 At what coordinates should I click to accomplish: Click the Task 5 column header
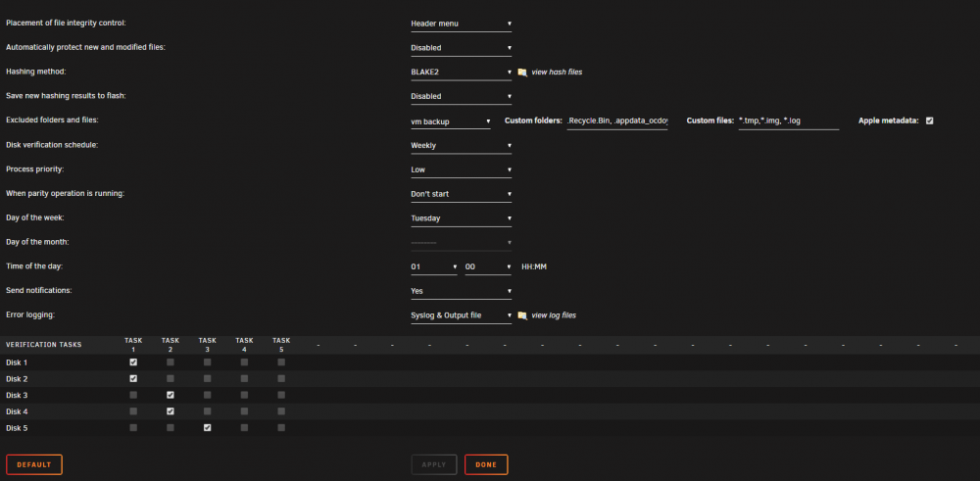click(281, 345)
